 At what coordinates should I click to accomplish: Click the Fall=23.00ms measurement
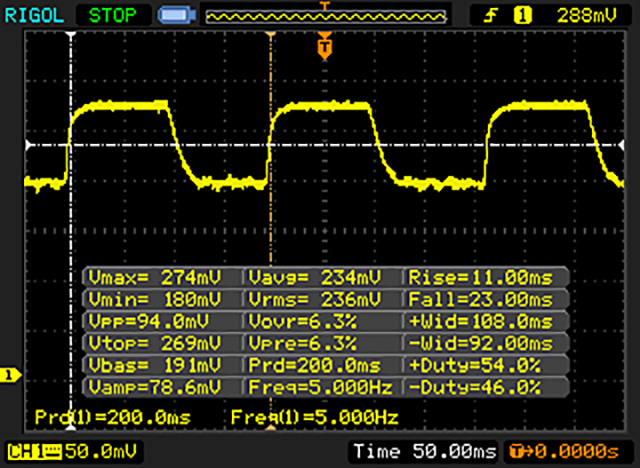click(x=481, y=300)
